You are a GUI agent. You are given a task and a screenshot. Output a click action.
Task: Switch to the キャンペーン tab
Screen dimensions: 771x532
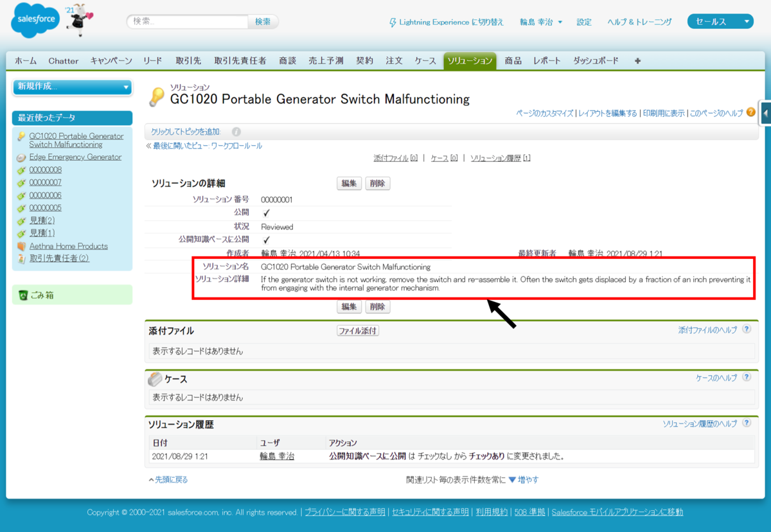click(x=111, y=60)
